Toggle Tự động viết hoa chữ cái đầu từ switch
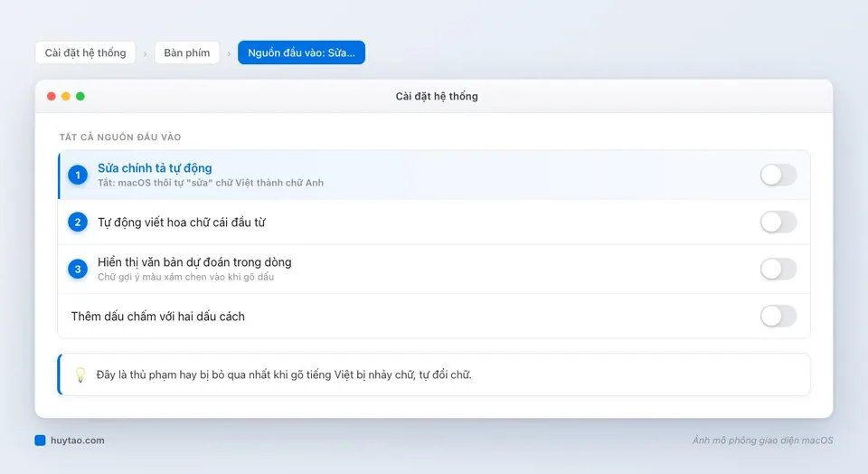 click(778, 222)
